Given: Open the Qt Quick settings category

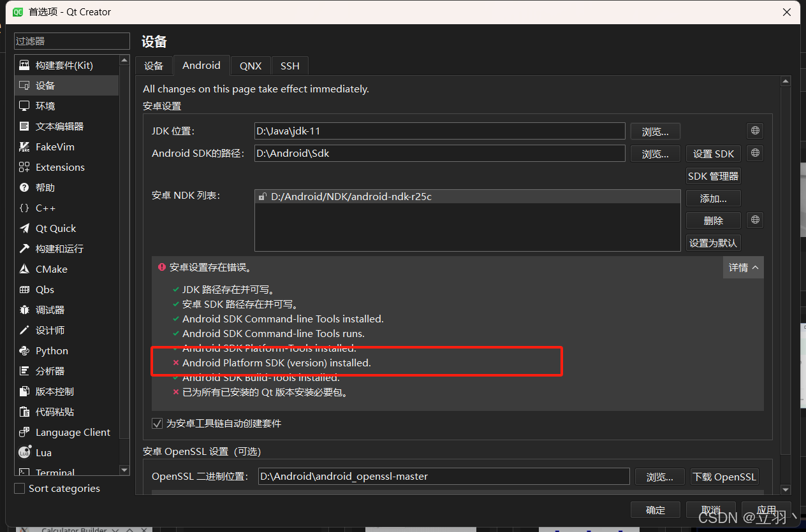Looking at the screenshot, I should click(55, 228).
